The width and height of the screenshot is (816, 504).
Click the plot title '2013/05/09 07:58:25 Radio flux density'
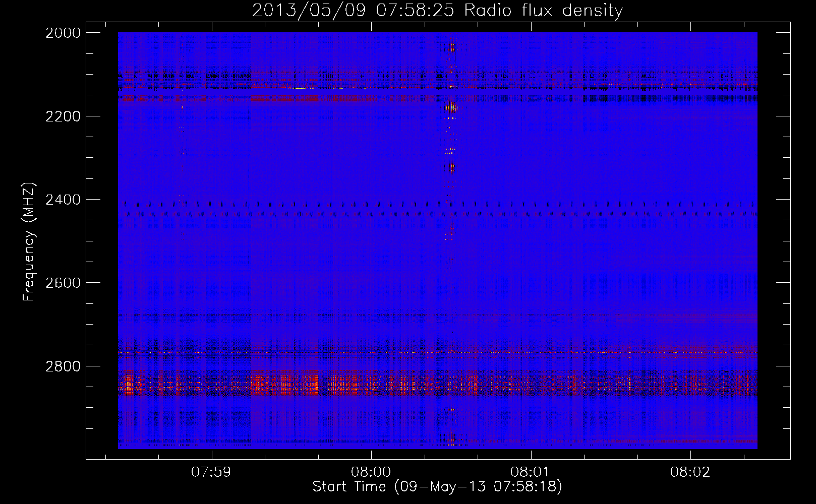[x=437, y=10]
